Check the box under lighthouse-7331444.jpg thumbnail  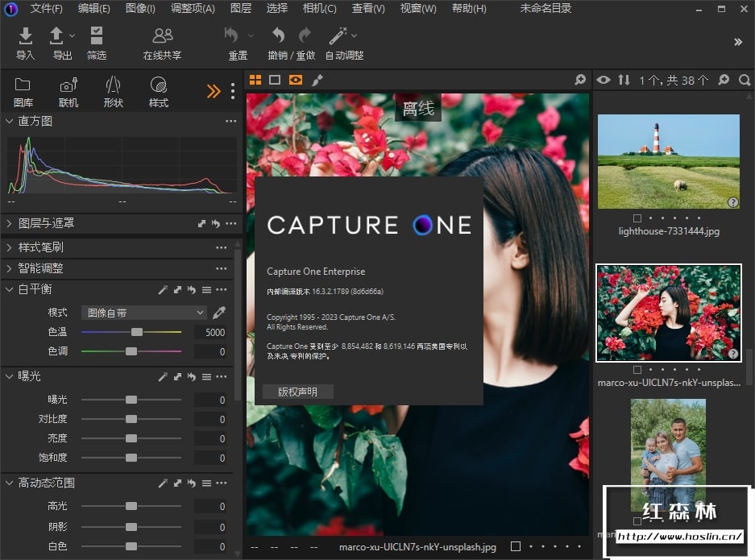click(637, 218)
